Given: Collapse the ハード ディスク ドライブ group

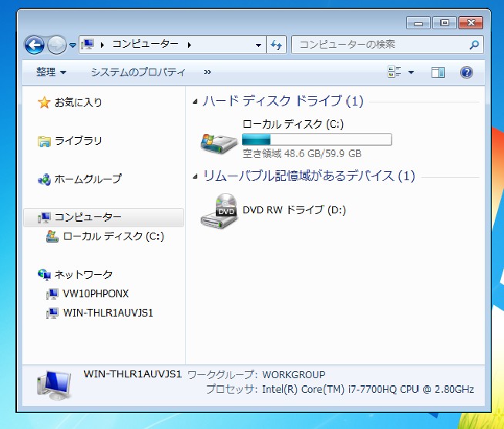Looking at the screenshot, I should [195, 102].
